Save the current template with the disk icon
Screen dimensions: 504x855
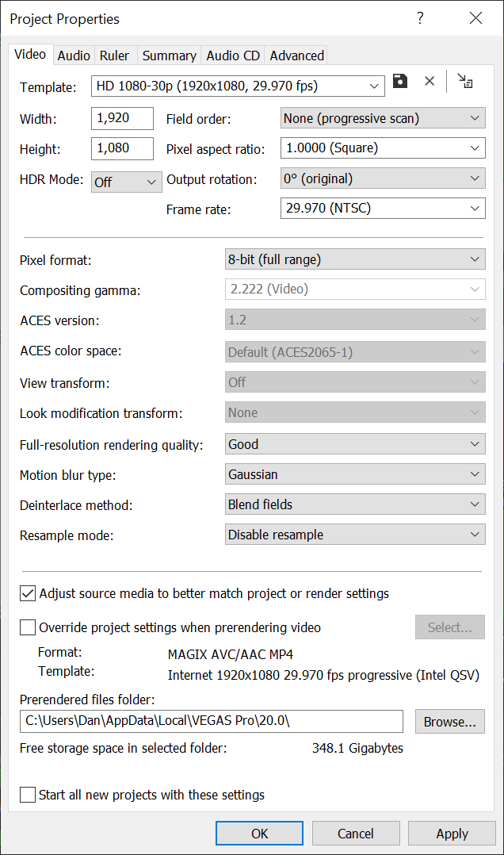(400, 82)
